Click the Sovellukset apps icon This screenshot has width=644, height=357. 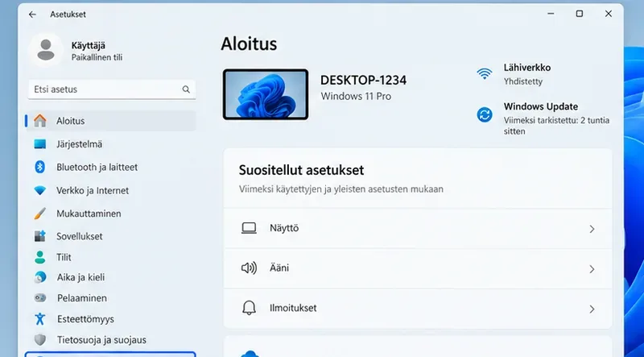tap(39, 236)
